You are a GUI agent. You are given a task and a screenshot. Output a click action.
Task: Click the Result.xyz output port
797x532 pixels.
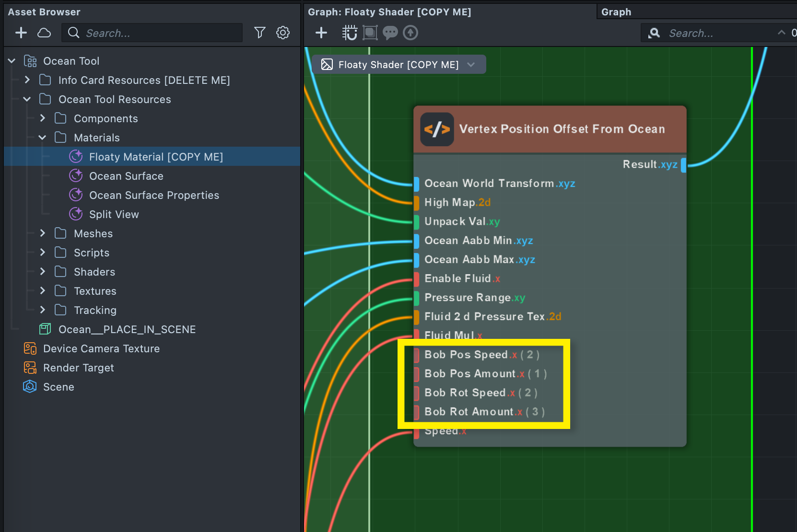pyautogui.click(x=683, y=165)
